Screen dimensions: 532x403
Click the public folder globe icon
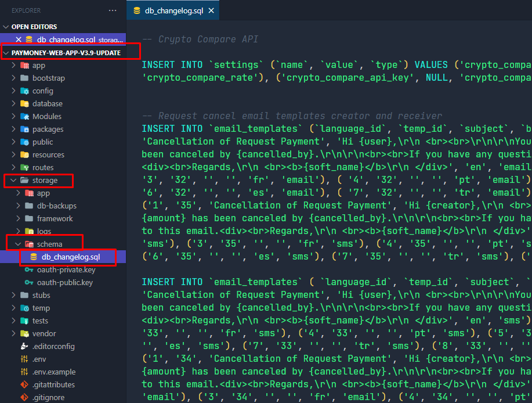click(x=24, y=142)
